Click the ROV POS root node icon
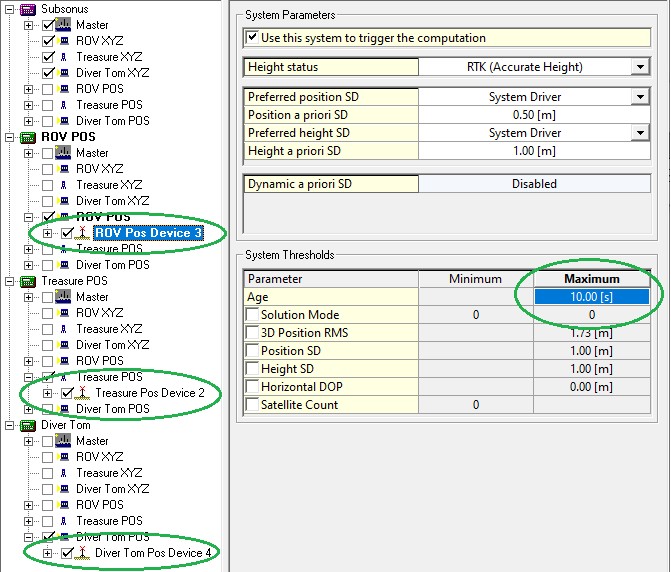Screen dimensions: 671x572 point(28,137)
